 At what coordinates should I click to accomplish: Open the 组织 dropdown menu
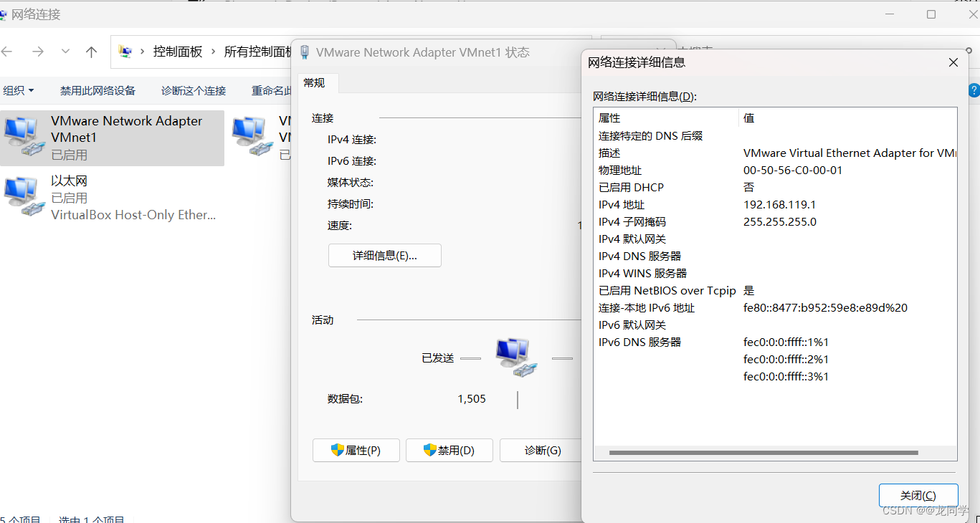(19, 90)
